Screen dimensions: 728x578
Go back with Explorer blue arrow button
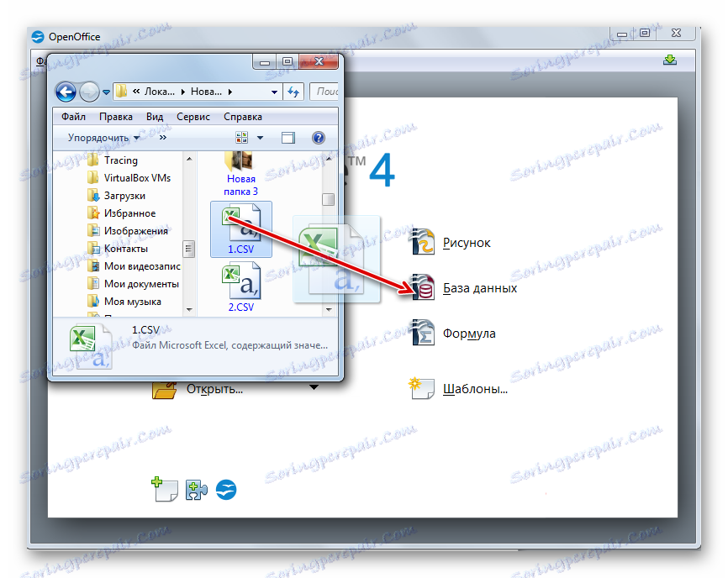66,92
